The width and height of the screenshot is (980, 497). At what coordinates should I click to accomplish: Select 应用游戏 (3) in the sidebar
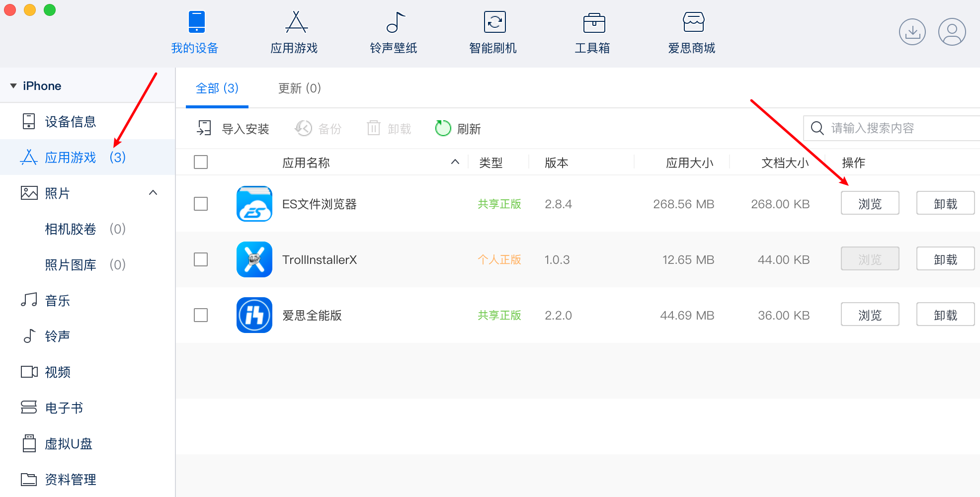coord(87,157)
